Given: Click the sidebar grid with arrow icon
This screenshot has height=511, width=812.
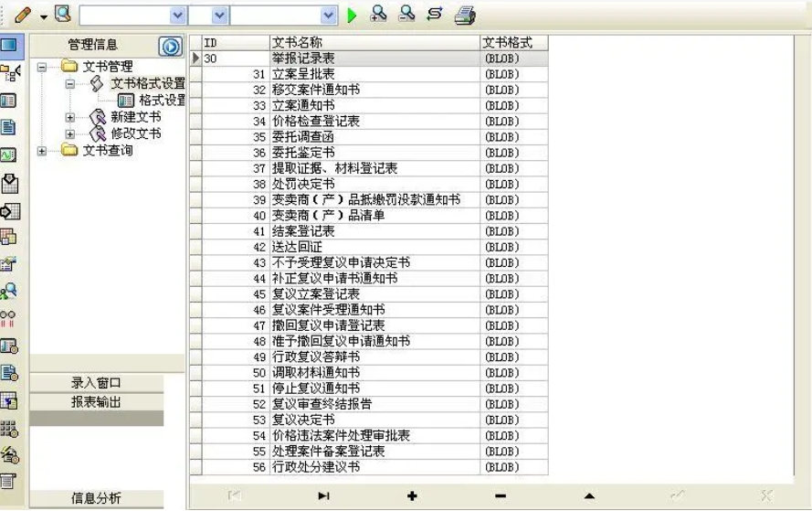Looking at the screenshot, I should click(x=10, y=211).
